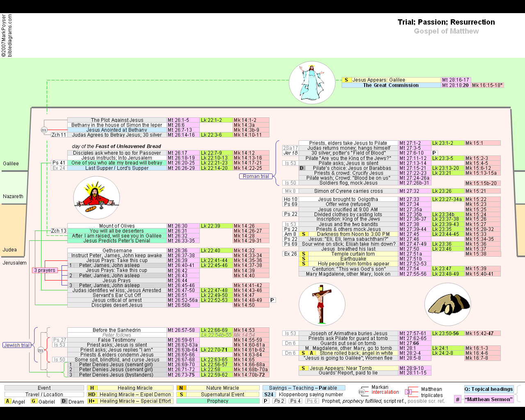
Task: Click the Jerusalem region label
Action: 15,262
